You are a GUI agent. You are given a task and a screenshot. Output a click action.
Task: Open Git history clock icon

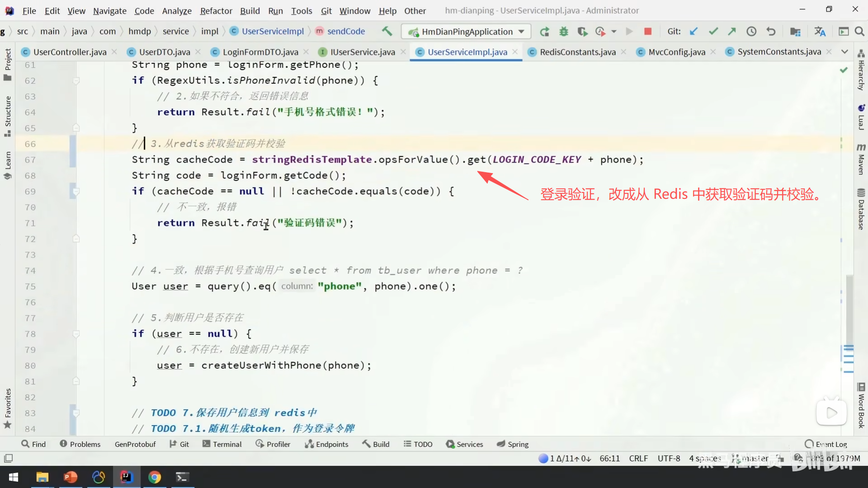pos(751,32)
